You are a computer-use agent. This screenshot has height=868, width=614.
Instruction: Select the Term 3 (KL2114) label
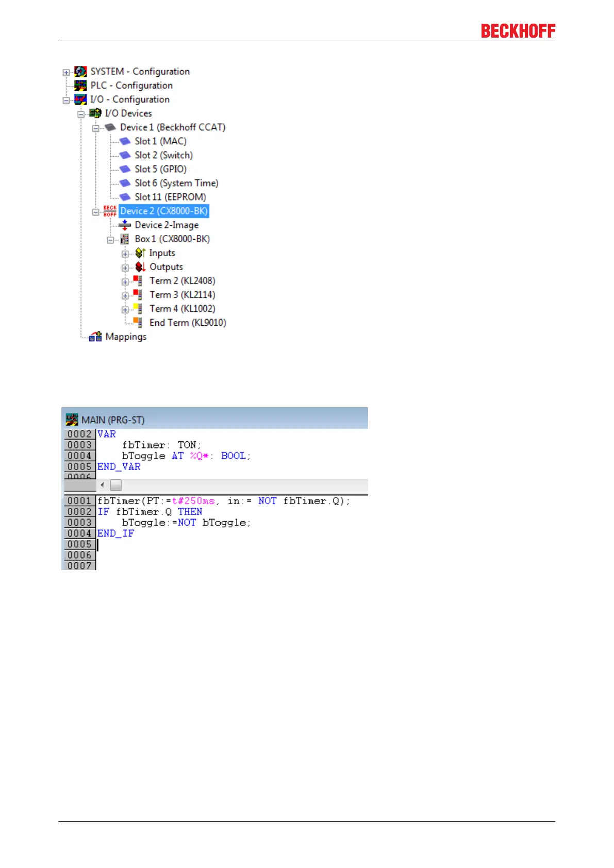(182, 295)
